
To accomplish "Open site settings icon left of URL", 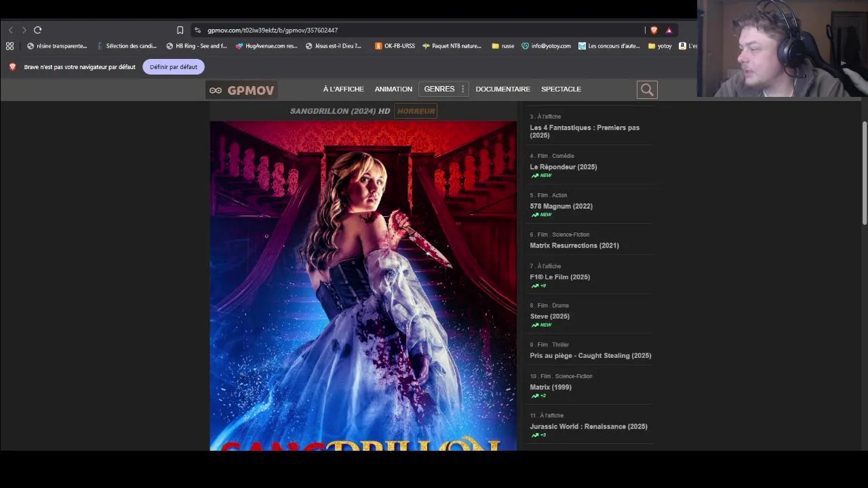I will (197, 30).
